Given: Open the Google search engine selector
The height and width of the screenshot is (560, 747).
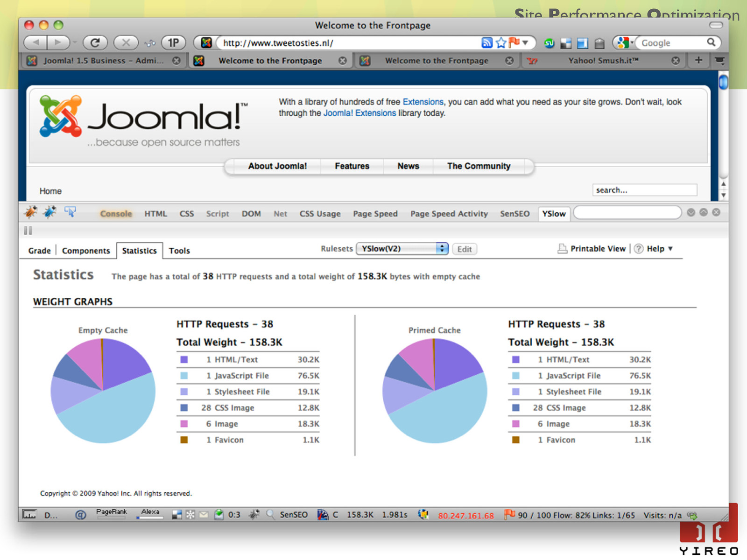Looking at the screenshot, I should 625,43.
